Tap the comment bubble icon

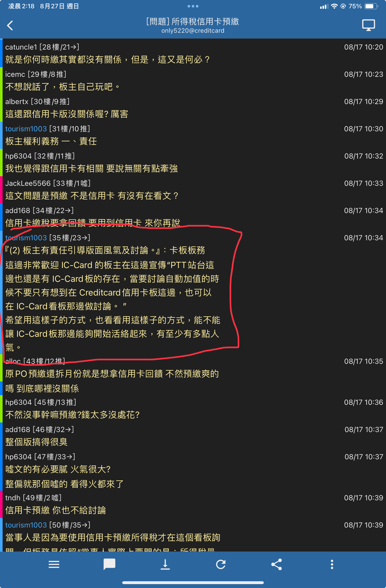[x=109, y=564]
